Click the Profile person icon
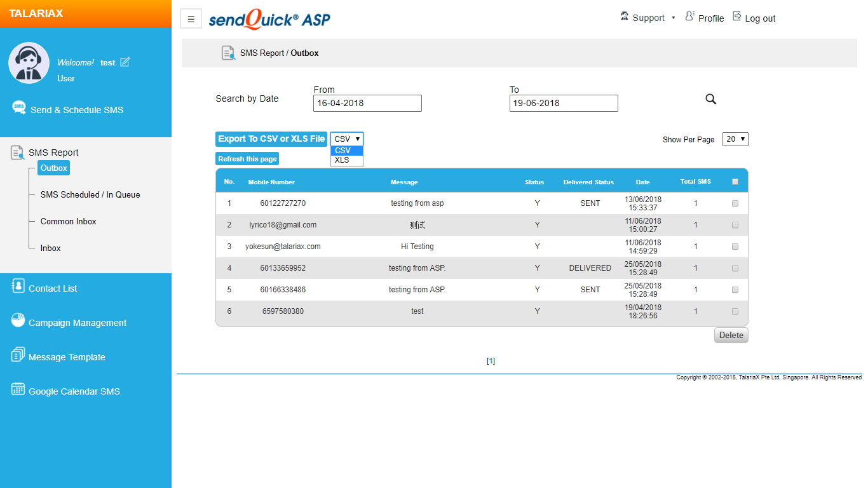 689,17
